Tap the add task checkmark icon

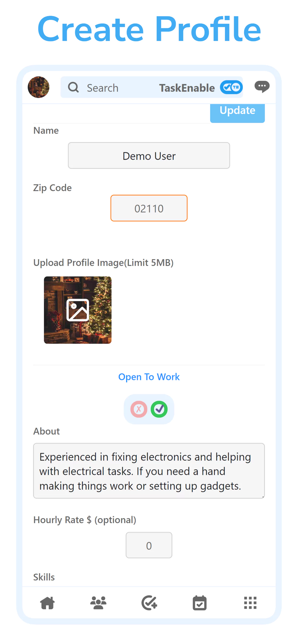(149, 603)
